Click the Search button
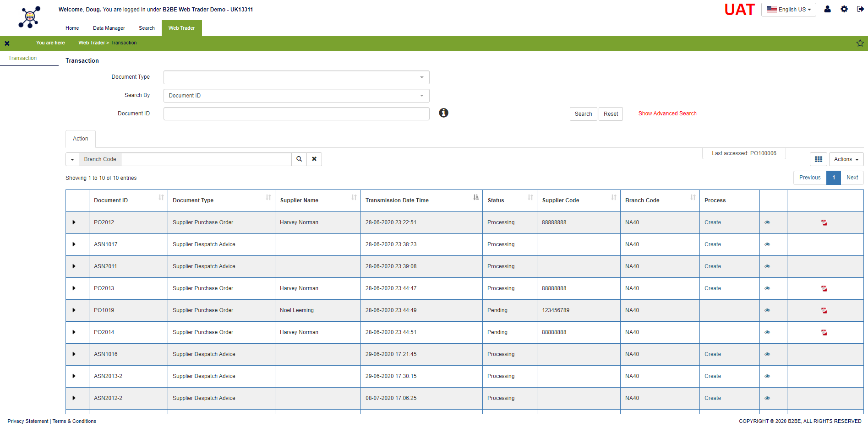 [x=583, y=114]
